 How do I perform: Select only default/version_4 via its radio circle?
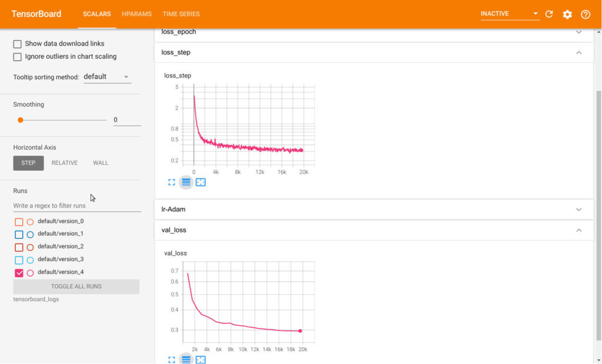click(30, 273)
